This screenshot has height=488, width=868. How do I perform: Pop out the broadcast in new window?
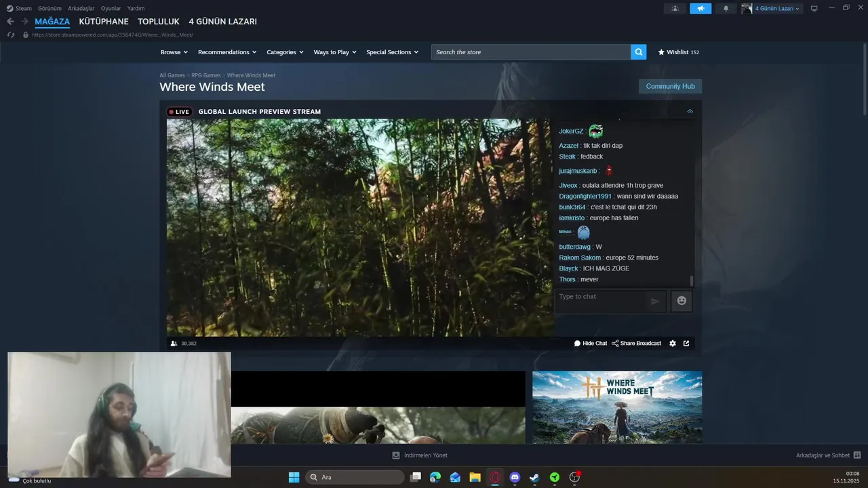686,344
